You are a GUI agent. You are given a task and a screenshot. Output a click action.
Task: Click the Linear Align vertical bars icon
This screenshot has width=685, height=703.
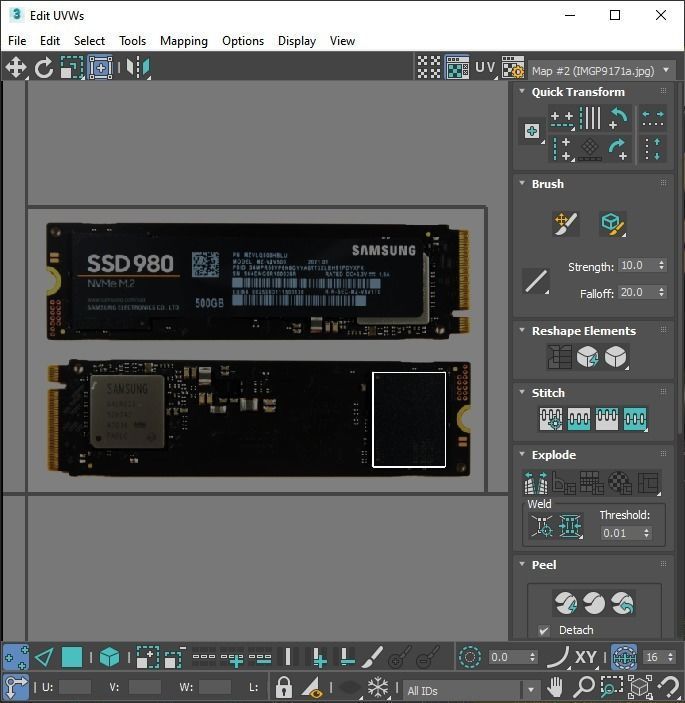tap(590, 118)
